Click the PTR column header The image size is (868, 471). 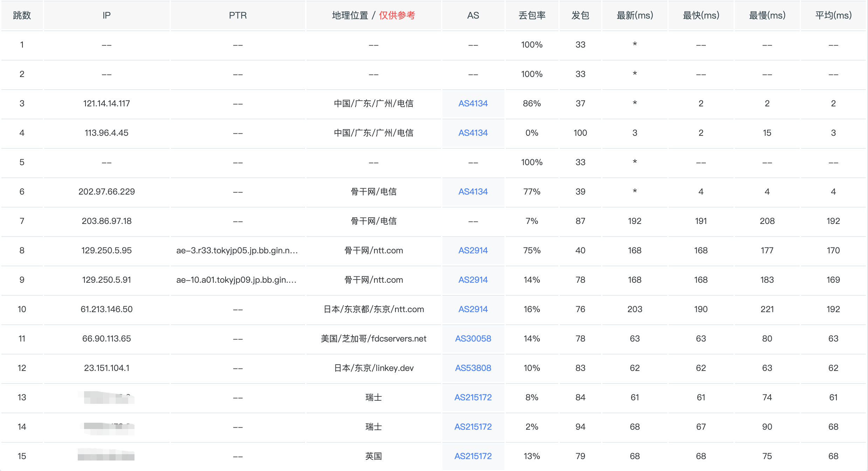coord(238,15)
